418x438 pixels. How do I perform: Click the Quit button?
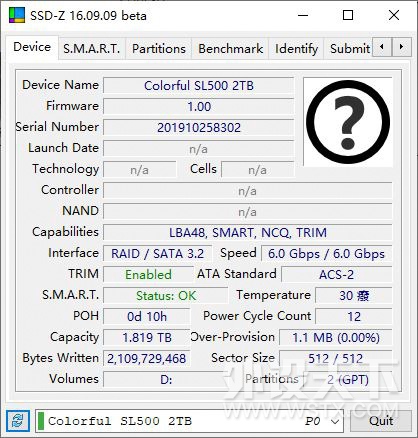(x=381, y=421)
